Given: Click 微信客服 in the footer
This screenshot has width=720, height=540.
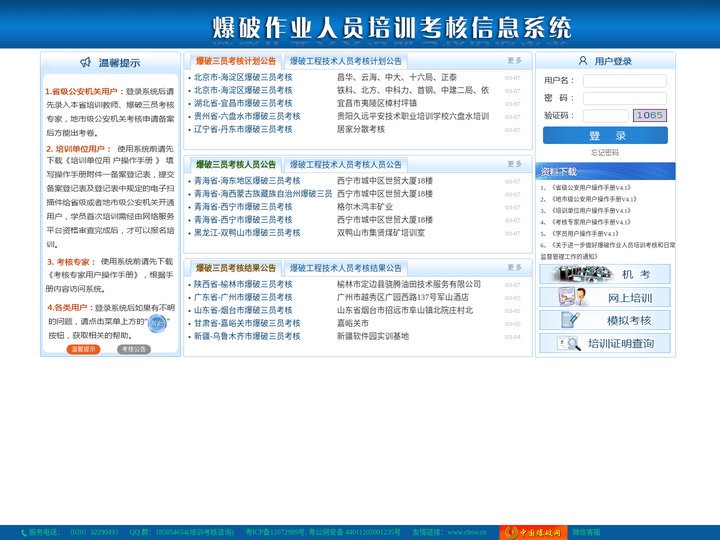Looking at the screenshot, I should pyautogui.click(x=586, y=532).
